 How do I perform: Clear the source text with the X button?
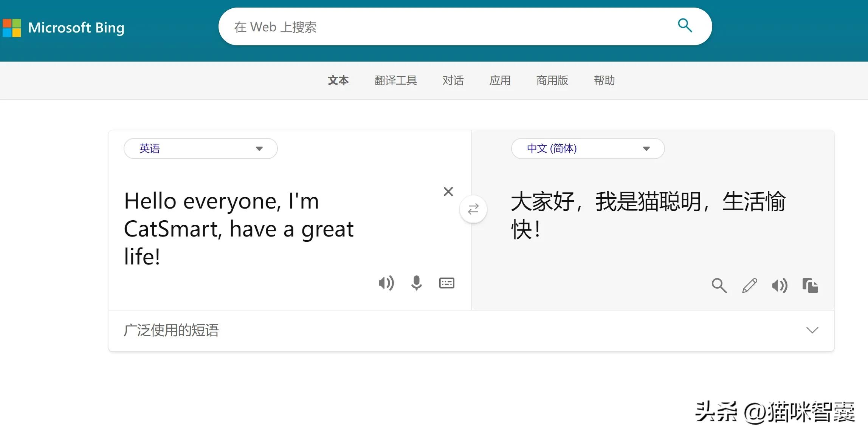448,192
